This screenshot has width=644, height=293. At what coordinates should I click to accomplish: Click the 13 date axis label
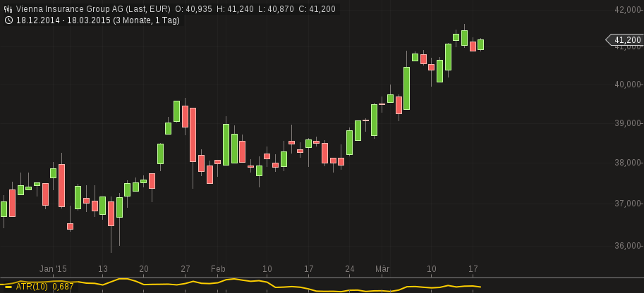(103, 269)
